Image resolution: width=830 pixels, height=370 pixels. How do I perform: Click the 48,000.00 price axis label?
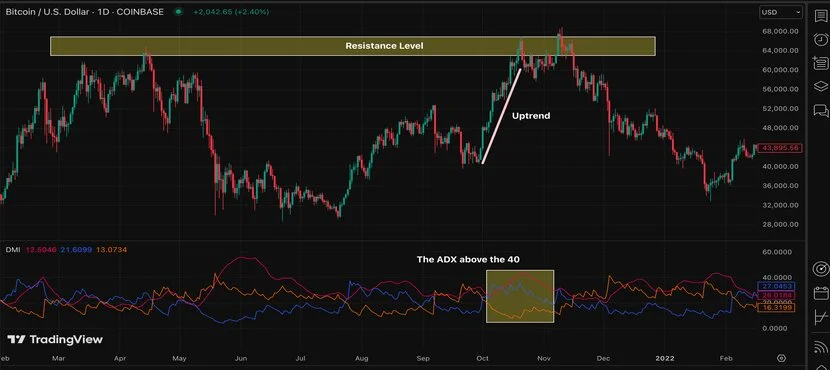tap(780, 128)
